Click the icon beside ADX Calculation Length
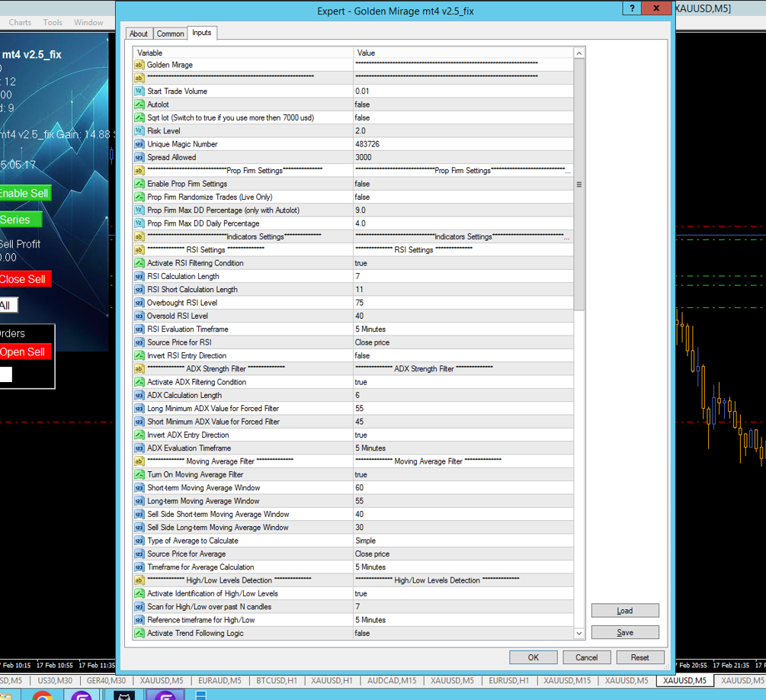The height and width of the screenshot is (700, 766). click(x=139, y=395)
